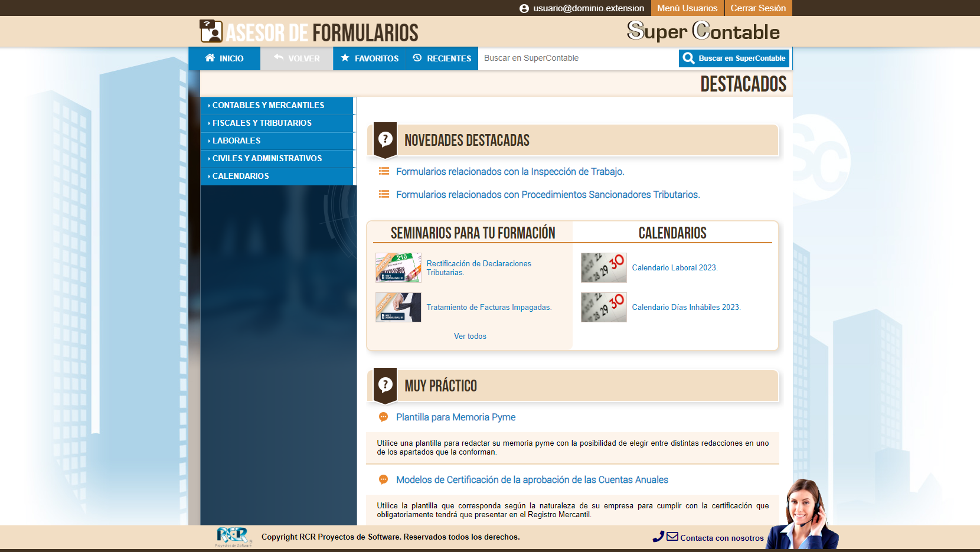Open the Rectificación de Declaraciones seminar thumbnail
Image resolution: width=980 pixels, height=552 pixels.
pyautogui.click(x=398, y=267)
